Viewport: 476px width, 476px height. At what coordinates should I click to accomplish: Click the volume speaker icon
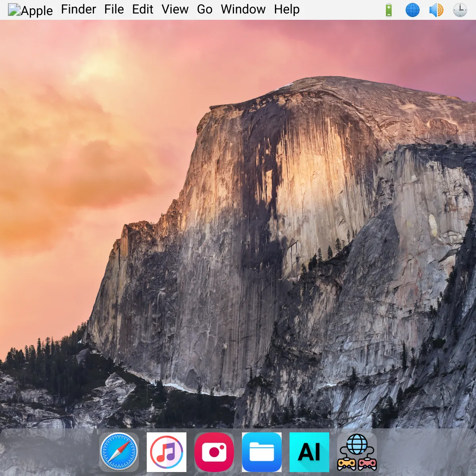coord(436,10)
